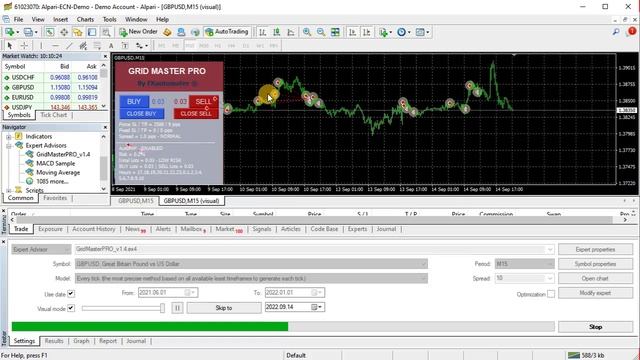Open the Profiles toolbar icon
This screenshot has height=360, width=640.
coord(29,32)
